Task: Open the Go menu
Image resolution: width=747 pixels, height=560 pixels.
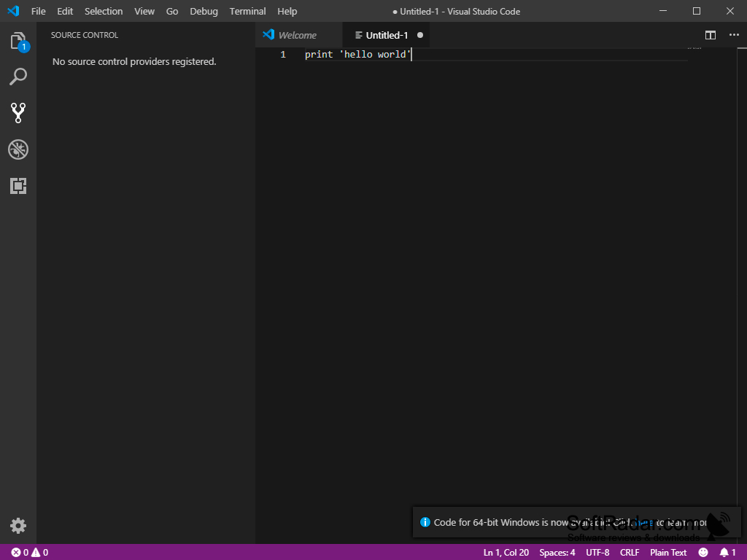Action: [172, 11]
